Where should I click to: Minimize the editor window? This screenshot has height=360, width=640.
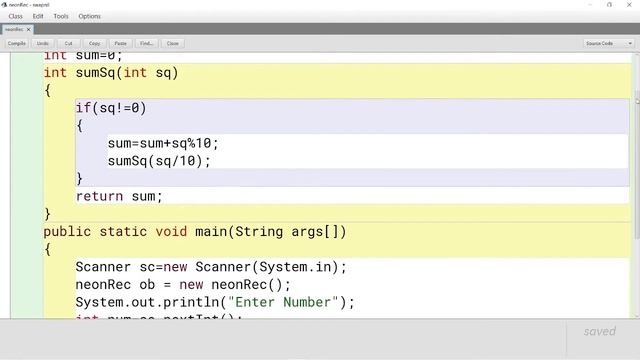(590, 4)
